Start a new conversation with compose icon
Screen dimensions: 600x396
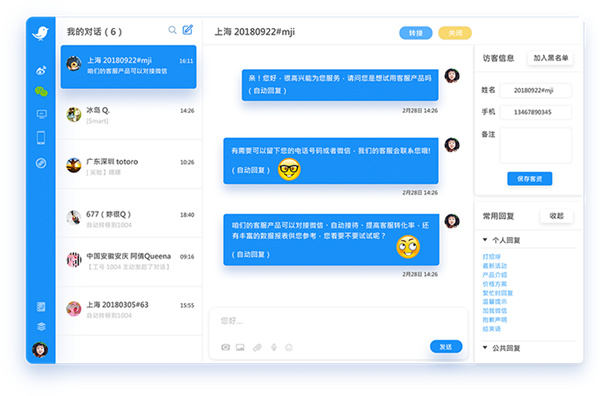(188, 30)
